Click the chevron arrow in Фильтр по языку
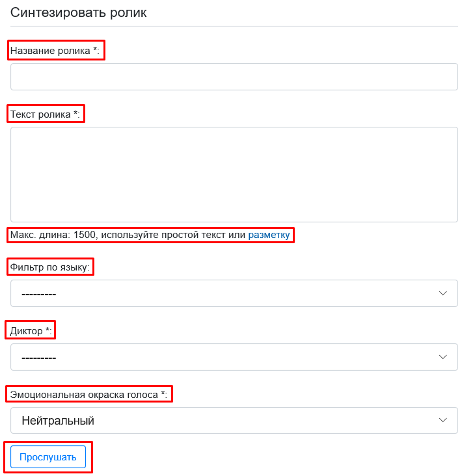The image size is (475, 476). pyautogui.click(x=443, y=293)
